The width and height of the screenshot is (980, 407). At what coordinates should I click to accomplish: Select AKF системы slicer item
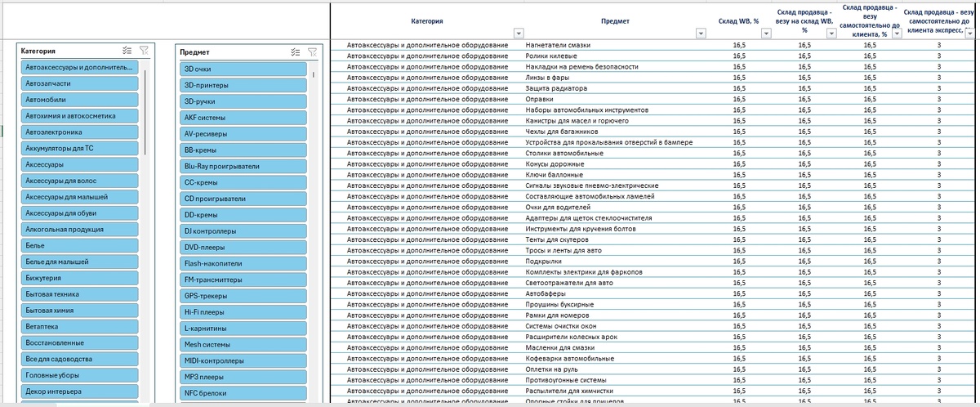coord(243,118)
